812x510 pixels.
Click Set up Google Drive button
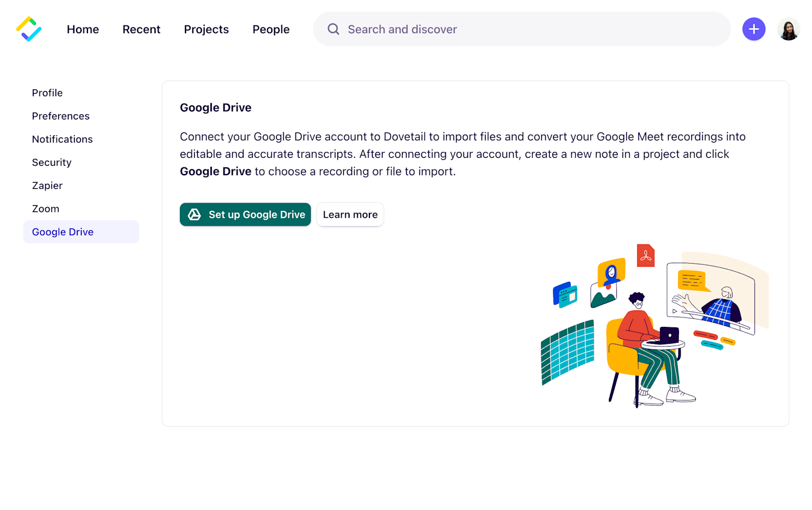245,215
